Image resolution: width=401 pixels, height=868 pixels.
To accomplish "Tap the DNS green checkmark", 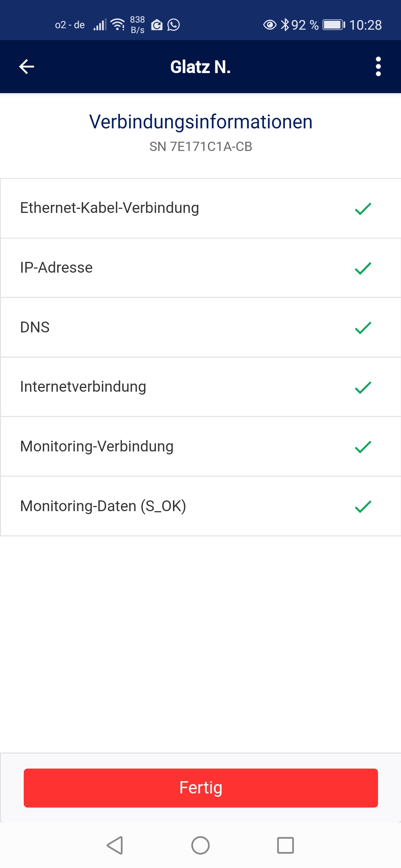I will tap(363, 328).
